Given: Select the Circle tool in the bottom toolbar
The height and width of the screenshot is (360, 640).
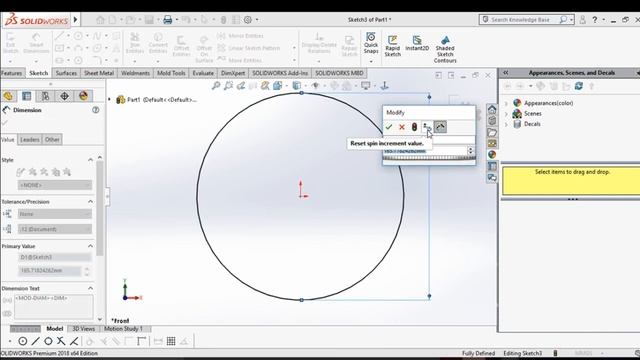Looking at the screenshot, I should click(x=23, y=341).
